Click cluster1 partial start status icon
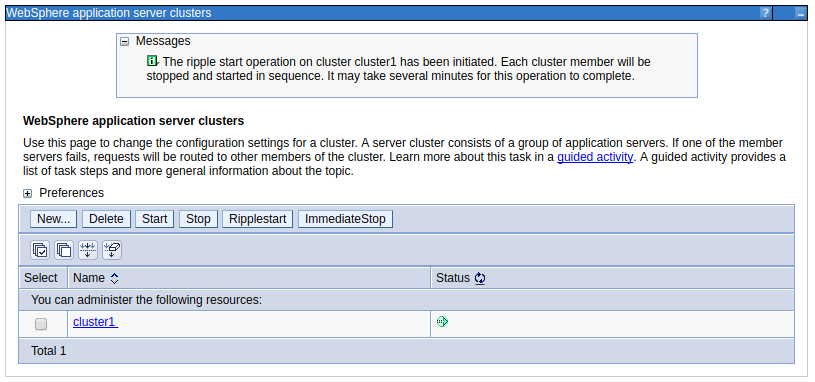Viewport: 815px width, 382px height. point(442,322)
